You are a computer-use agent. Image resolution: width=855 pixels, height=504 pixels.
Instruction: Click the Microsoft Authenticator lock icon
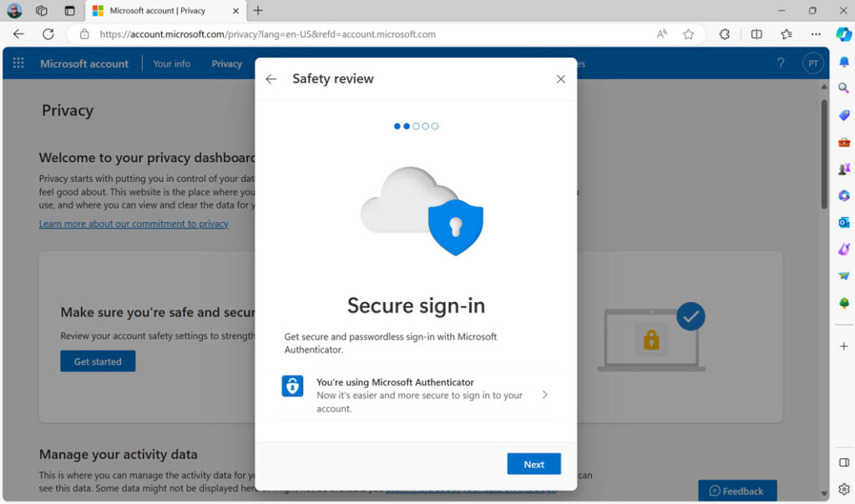(x=292, y=386)
